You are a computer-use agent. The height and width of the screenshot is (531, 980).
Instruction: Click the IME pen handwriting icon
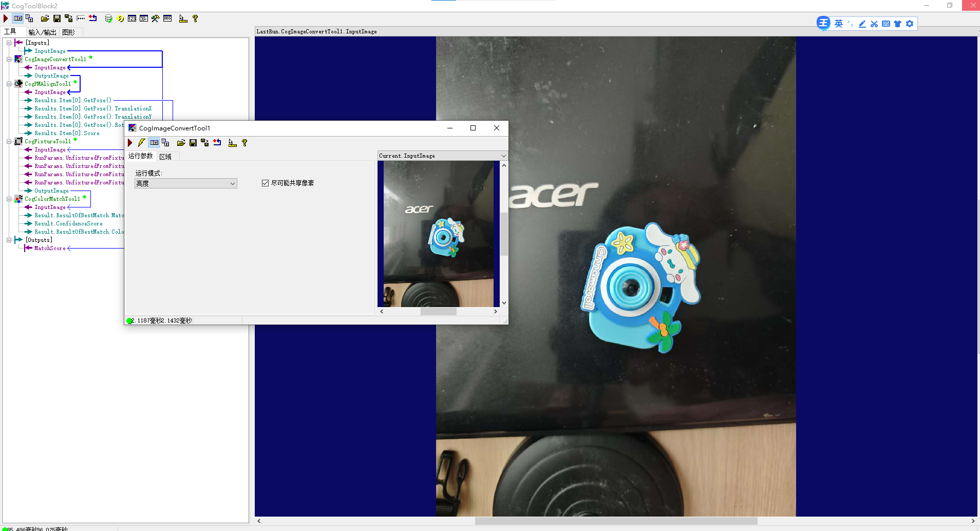pos(862,24)
